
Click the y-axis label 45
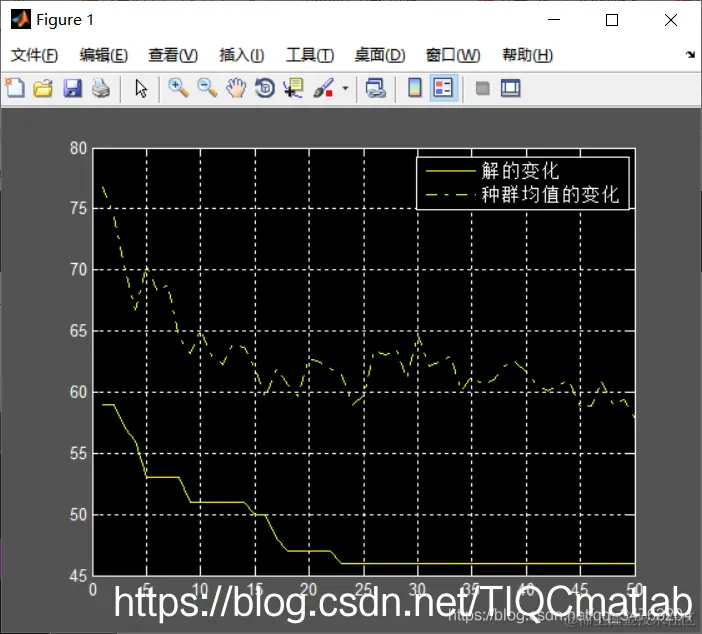78,576
